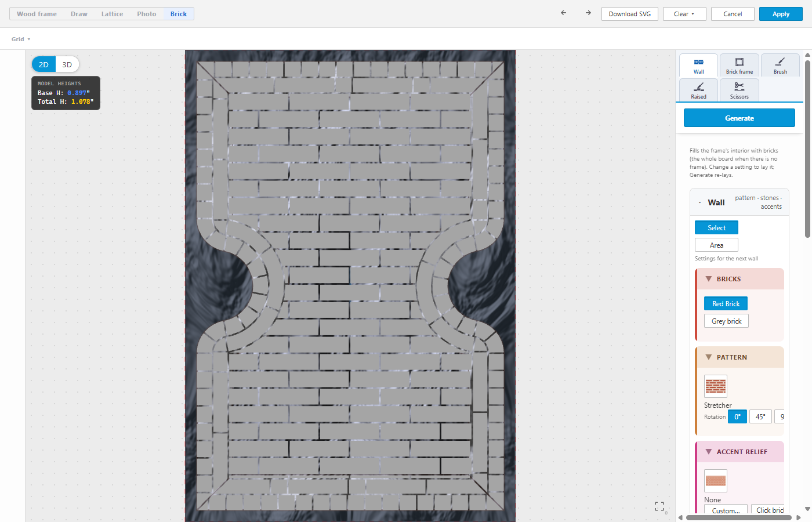Click the Click brick accent button
The height and width of the screenshot is (522, 812).
pos(768,510)
